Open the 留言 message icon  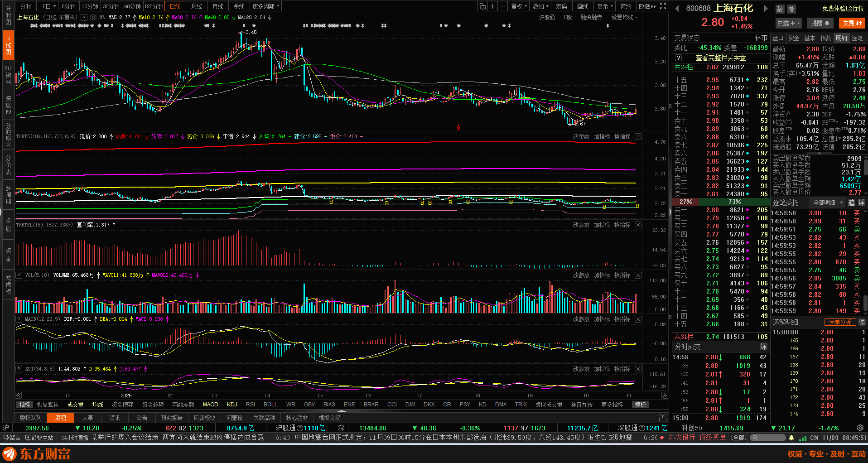(x=12, y=438)
